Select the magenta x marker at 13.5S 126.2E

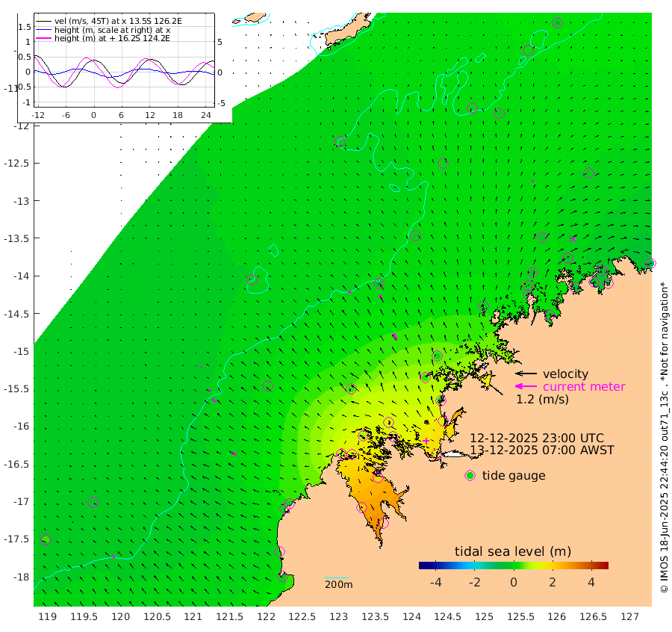click(573, 239)
